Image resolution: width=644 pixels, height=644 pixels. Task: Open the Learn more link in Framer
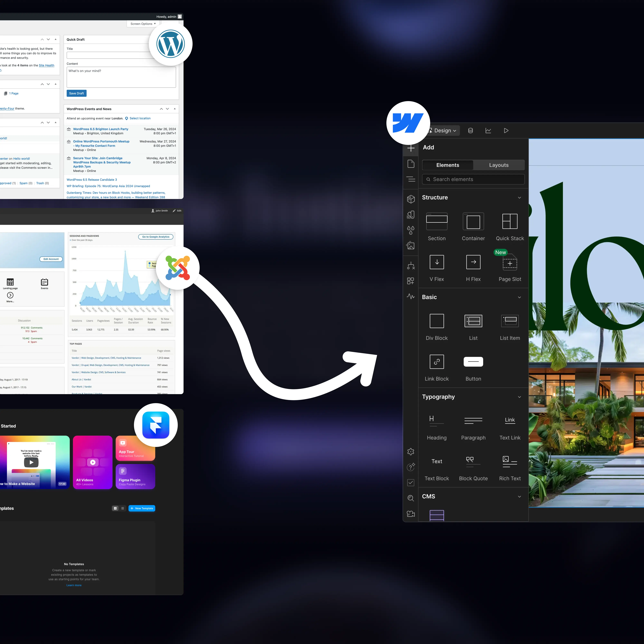click(74, 585)
